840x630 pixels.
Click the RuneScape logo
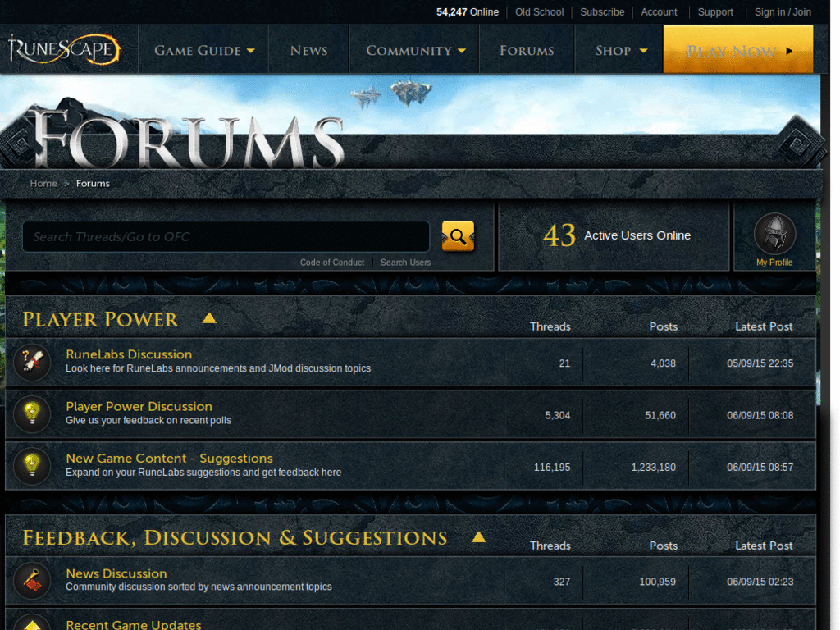coord(64,50)
